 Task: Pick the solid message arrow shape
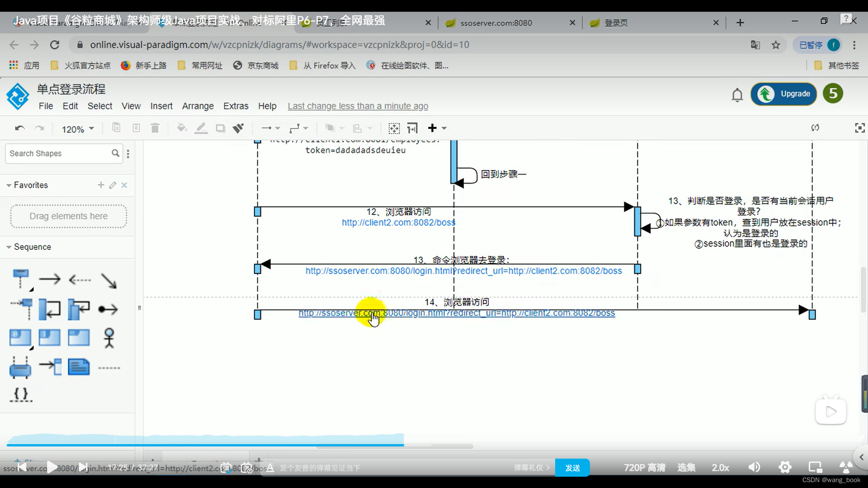coord(50,279)
